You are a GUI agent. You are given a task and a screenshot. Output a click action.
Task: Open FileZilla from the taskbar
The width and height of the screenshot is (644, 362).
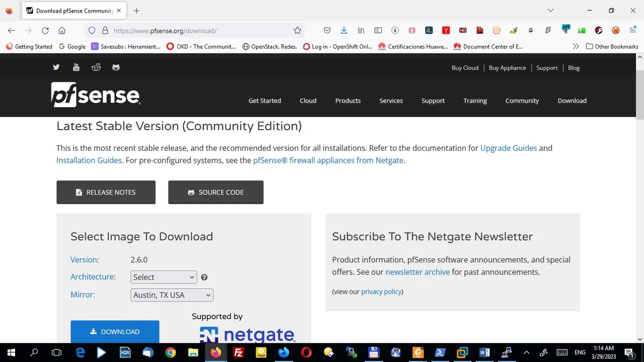[x=238, y=352]
